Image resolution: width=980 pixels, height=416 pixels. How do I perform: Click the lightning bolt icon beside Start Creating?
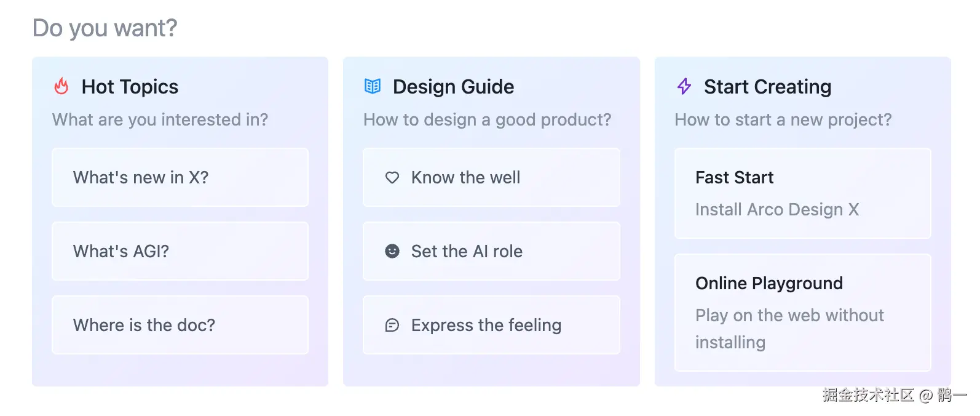[x=684, y=86]
